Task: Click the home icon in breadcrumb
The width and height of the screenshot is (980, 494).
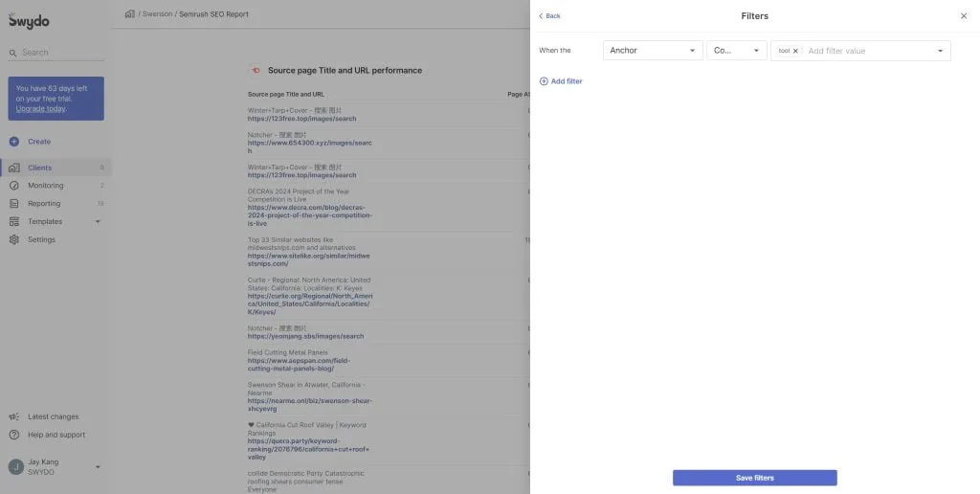Action: [129, 13]
